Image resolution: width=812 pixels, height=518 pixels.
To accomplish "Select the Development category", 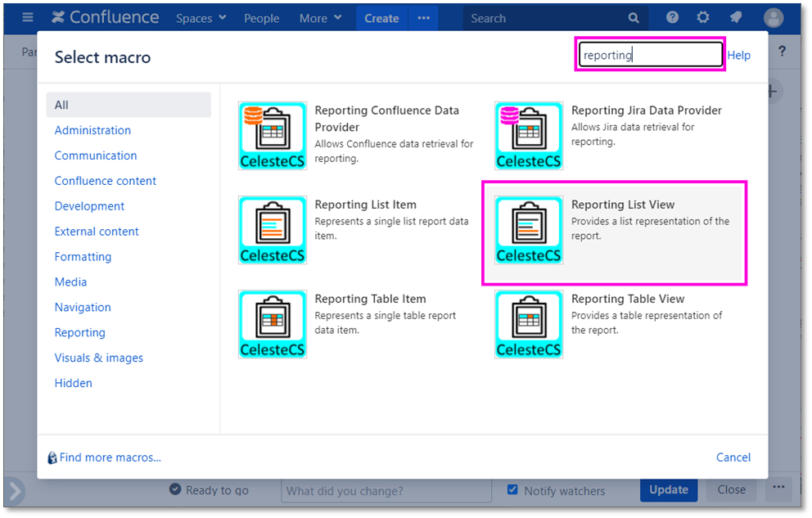I will (89, 206).
